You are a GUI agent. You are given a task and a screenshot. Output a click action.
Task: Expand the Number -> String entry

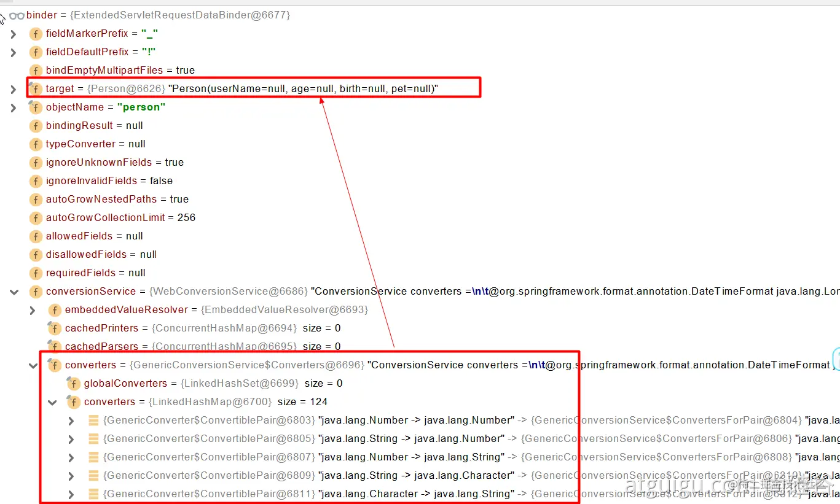[71, 458]
